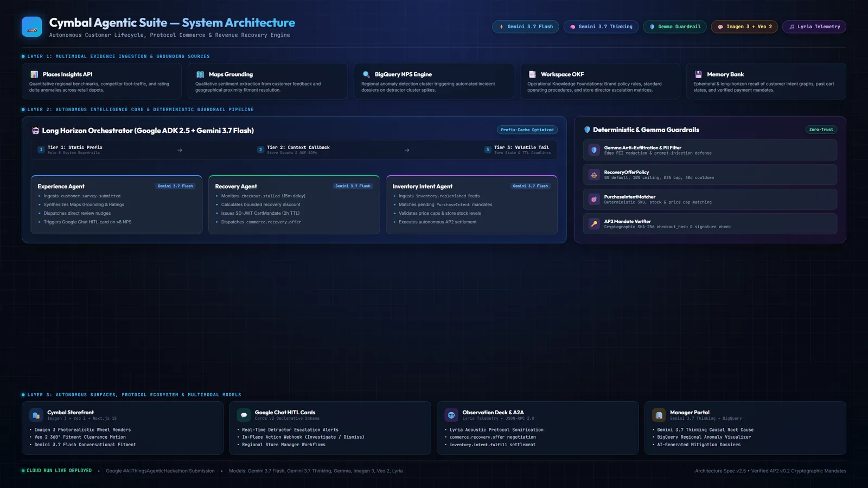Click the 'Tier 3: Volatile Tail' label
868x488 pixels.
[x=521, y=147]
